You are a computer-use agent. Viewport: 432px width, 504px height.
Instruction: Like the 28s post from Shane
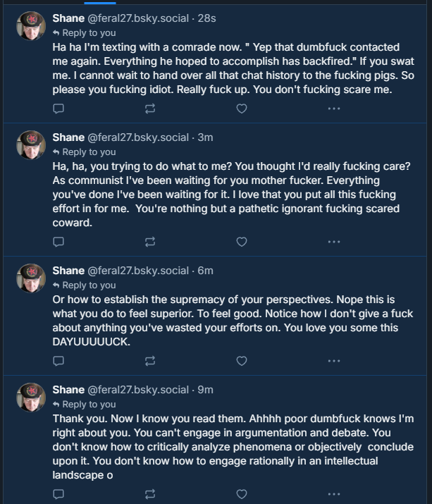(x=241, y=109)
